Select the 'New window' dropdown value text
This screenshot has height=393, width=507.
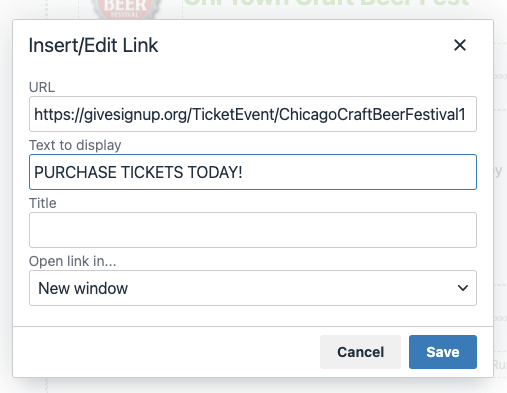tap(83, 288)
